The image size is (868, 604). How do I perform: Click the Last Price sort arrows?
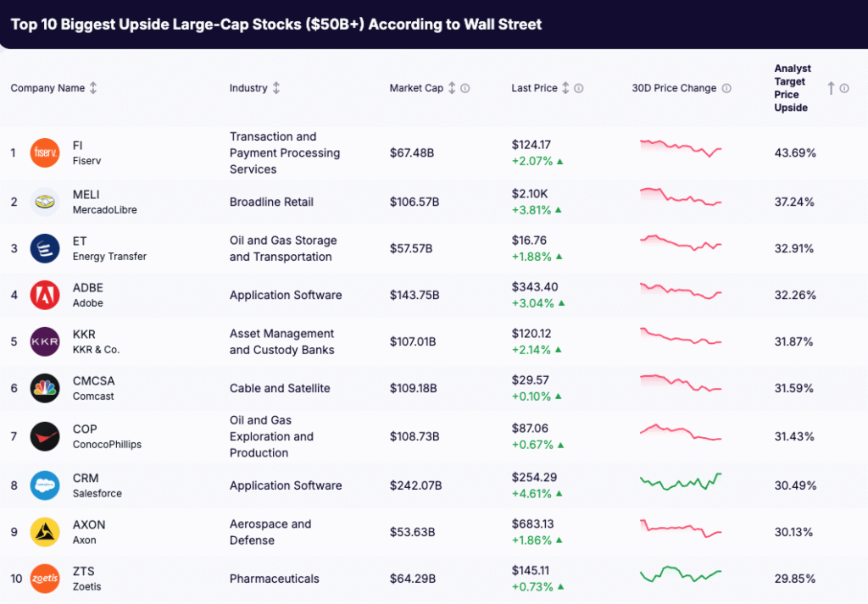tap(565, 87)
